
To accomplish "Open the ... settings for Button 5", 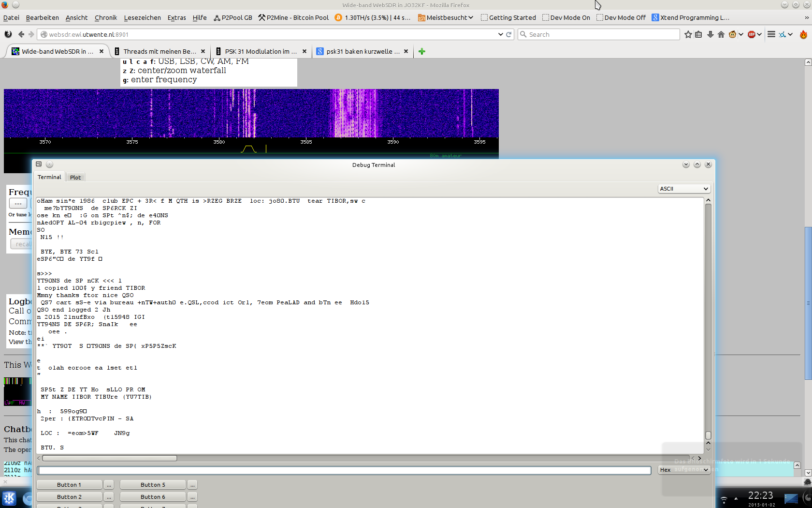I will pos(192,484).
